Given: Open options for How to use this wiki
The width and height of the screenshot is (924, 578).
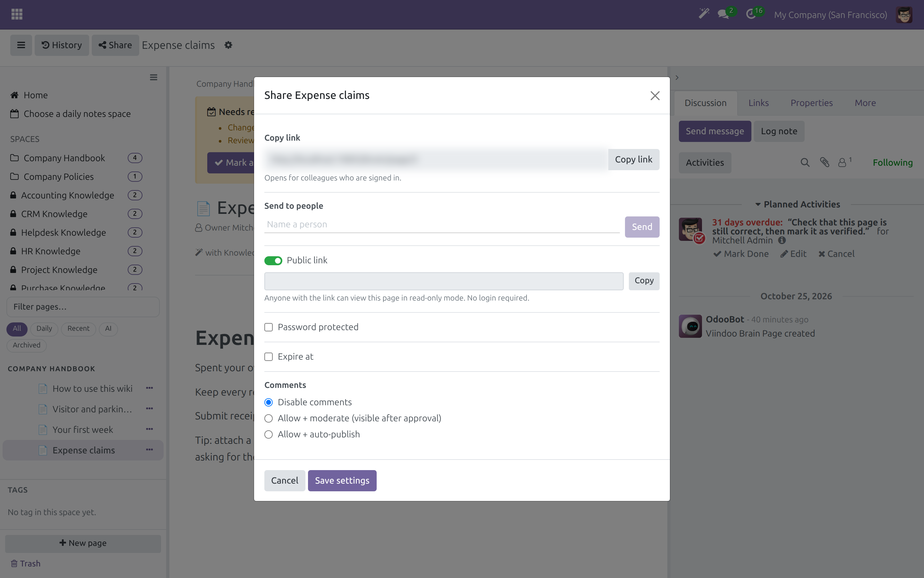Looking at the screenshot, I should coord(149,388).
